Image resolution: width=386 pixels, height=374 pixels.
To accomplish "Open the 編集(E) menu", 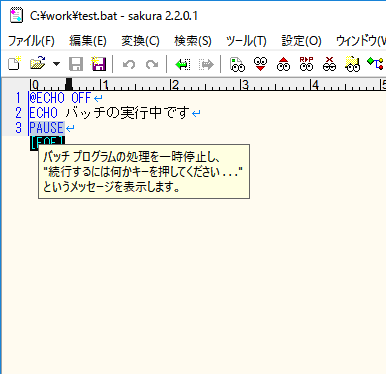I will (x=88, y=41).
